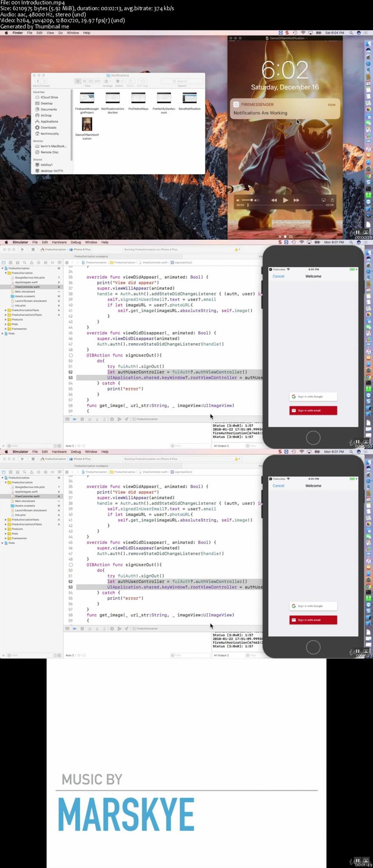Select the SendNotification video file
The height and width of the screenshot is (868, 373).
tap(189, 102)
